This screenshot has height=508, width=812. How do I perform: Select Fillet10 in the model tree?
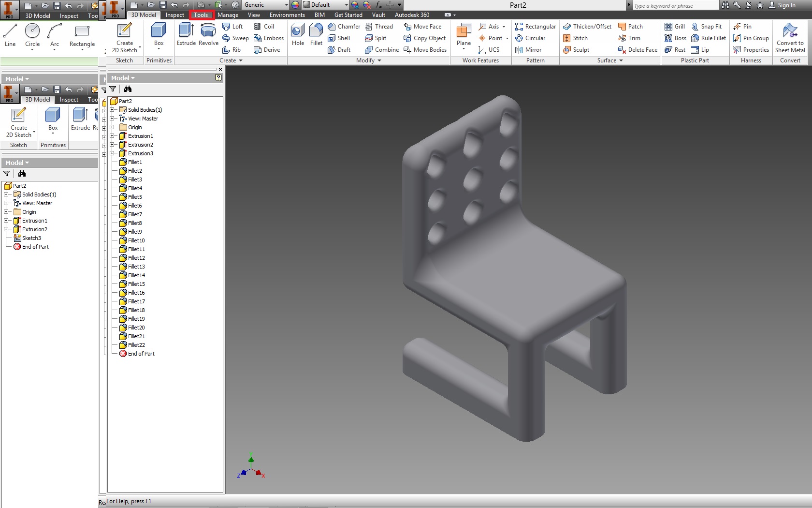click(132, 240)
